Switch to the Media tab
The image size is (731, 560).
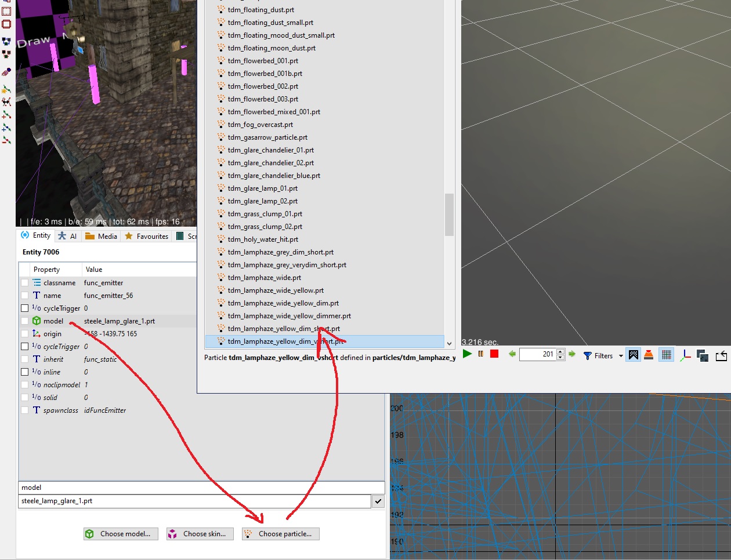(102, 236)
